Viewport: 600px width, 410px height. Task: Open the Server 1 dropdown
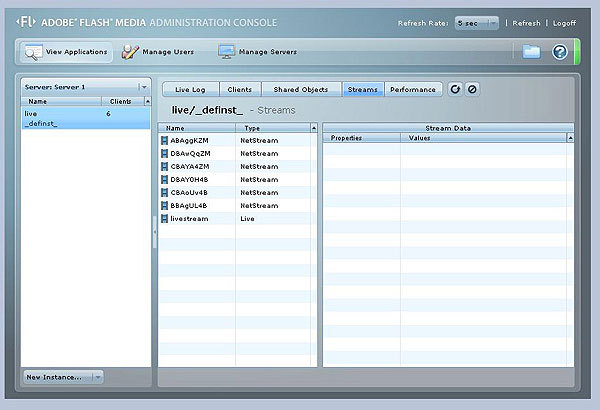click(x=86, y=87)
